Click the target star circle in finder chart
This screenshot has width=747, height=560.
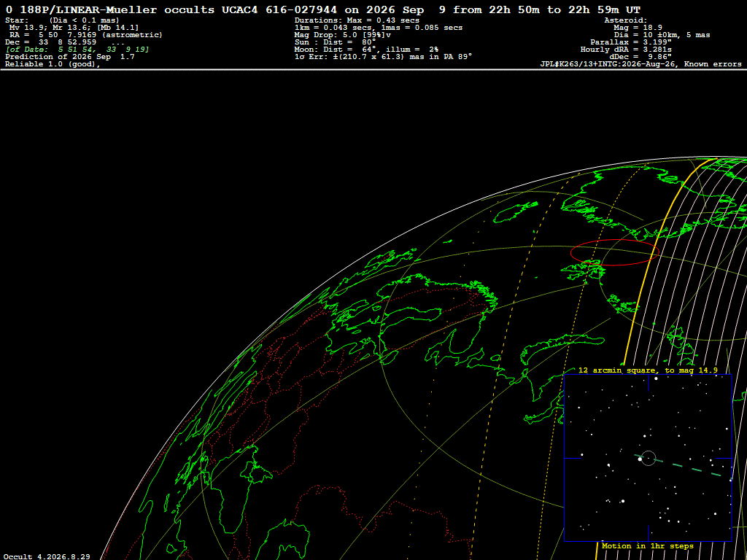(x=649, y=458)
